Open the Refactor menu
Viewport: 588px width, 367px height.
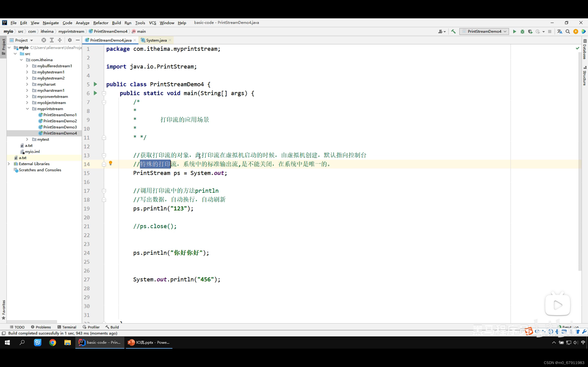(x=101, y=23)
